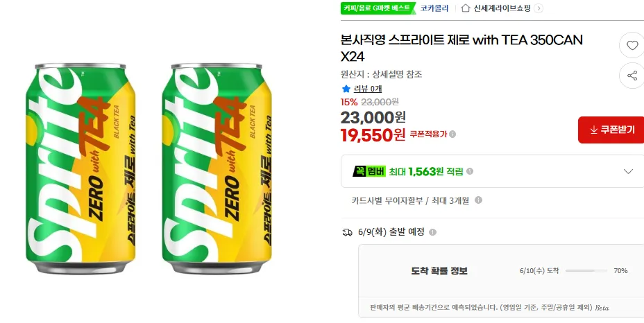Click arrow next to 신세계라이브쇼핑
Viewport: 644px width, 323px height.
(x=539, y=8)
